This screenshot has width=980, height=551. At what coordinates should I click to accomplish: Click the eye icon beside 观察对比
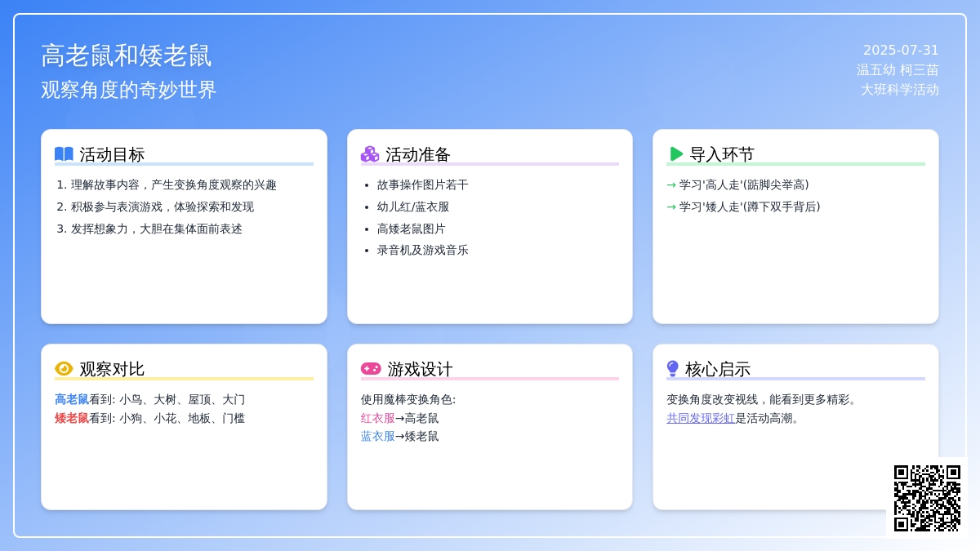tap(64, 369)
